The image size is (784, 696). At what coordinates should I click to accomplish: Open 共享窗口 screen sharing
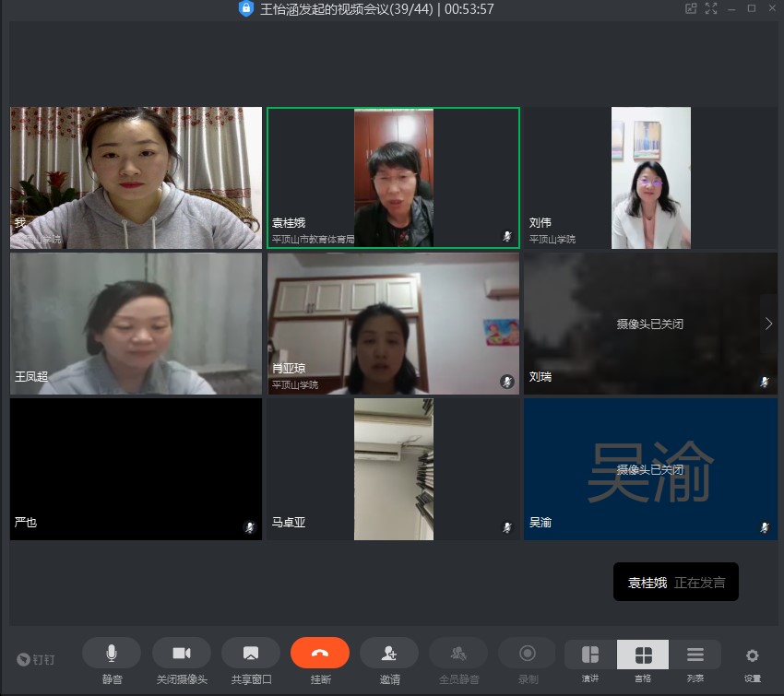[x=251, y=653]
